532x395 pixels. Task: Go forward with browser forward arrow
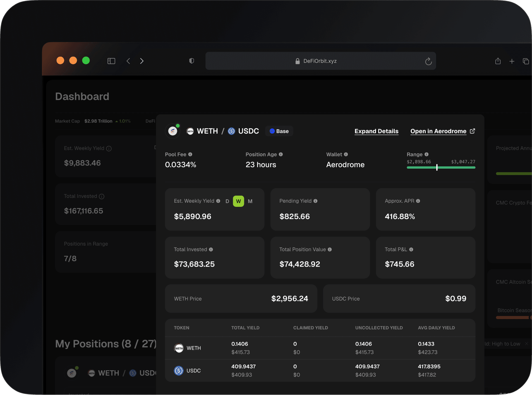click(142, 61)
